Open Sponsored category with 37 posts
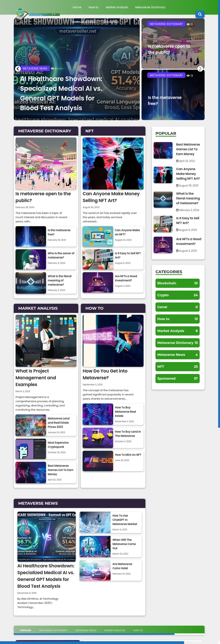Screen dimensions: 220x644 coord(177,379)
